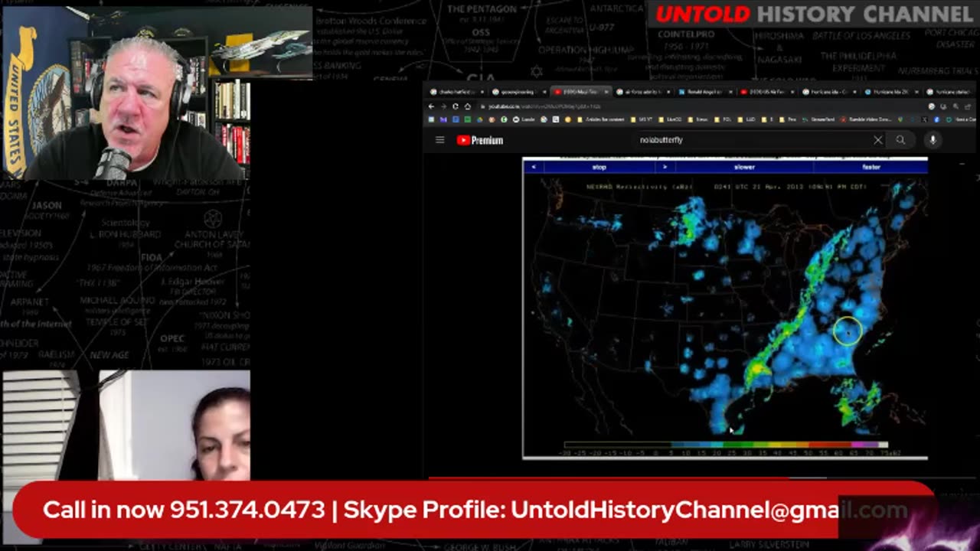
Task: Open the 'News' bookmark folder
Action: pos(698,119)
